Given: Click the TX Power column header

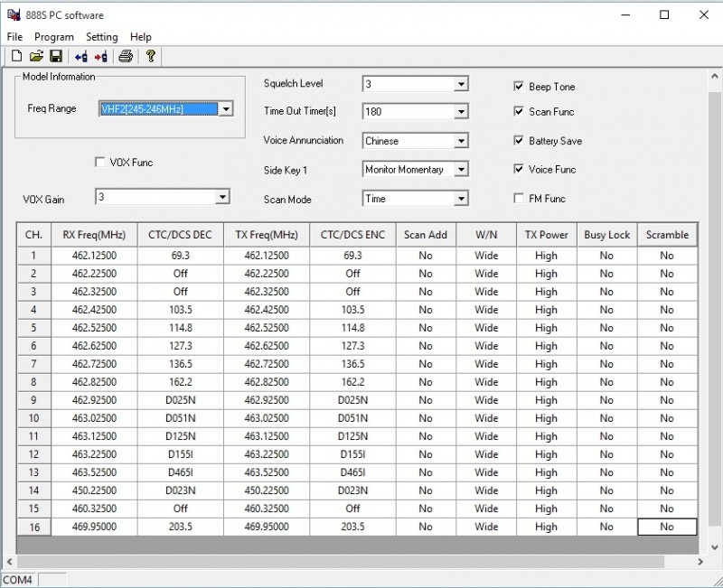Looking at the screenshot, I should click(x=546, y=235).
